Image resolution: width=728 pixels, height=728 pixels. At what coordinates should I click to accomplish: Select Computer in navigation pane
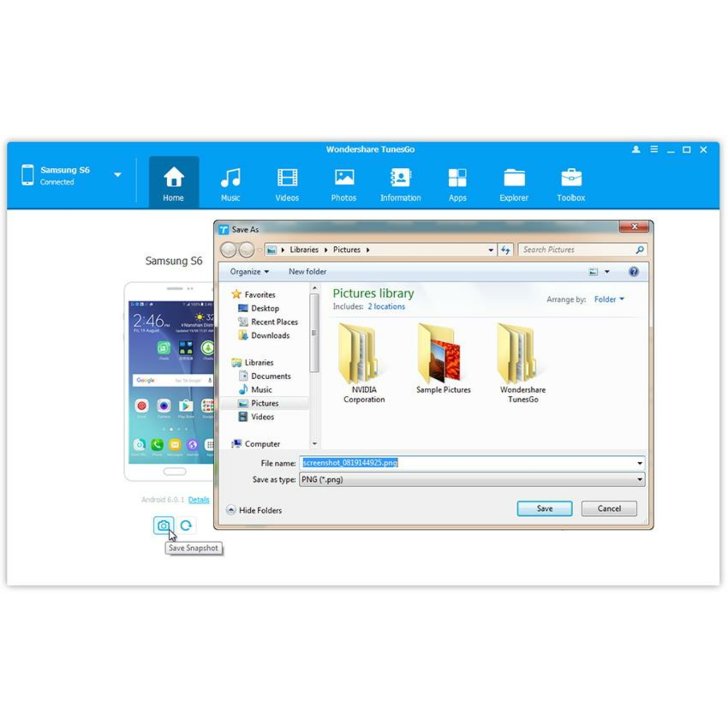[255, 444]
